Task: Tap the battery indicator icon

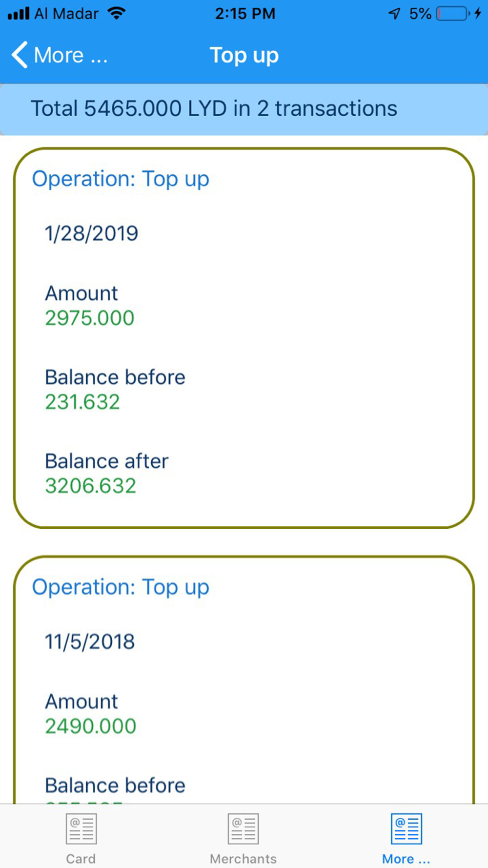Action: click(x=452, y=14)
